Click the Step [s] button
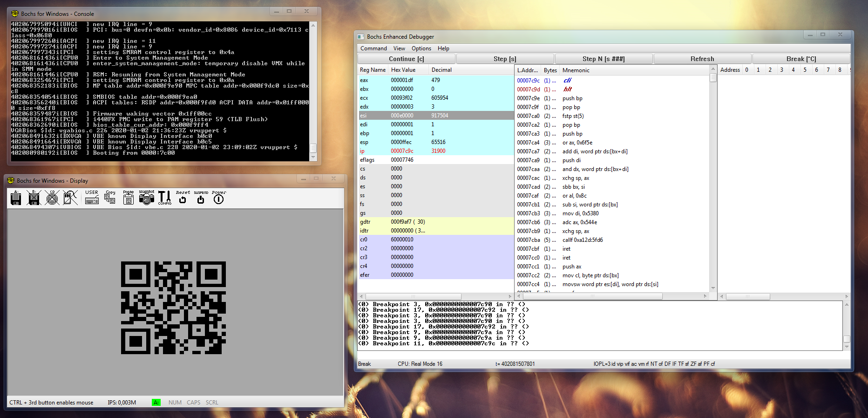868x418 pixels. point(505,59)
